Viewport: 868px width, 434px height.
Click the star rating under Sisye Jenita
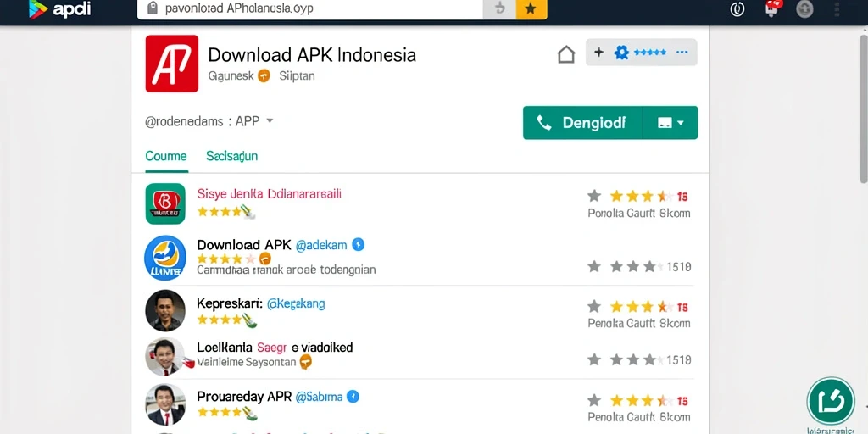click(x=225, y=211)
